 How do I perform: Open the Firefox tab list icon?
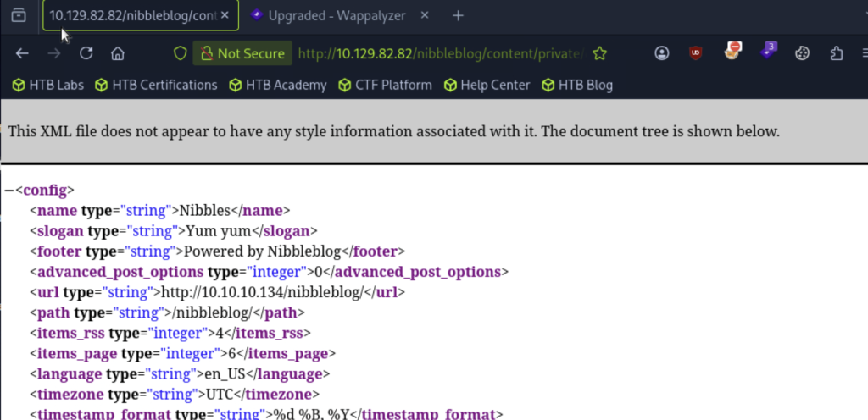19,15
